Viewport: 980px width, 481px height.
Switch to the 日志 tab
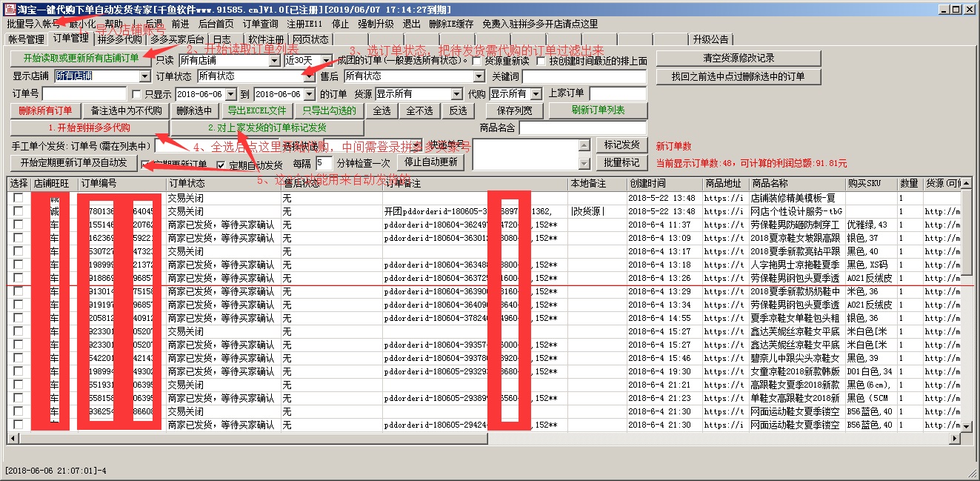tap(221, 39)
